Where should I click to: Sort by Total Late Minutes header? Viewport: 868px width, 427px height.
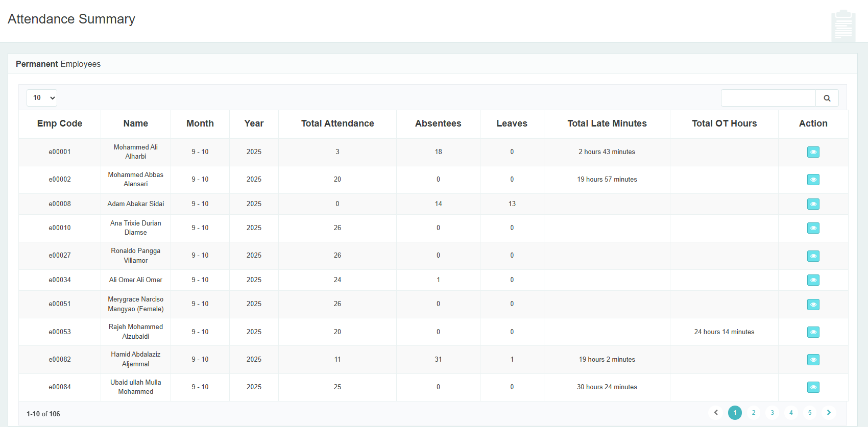pyautogui.click(x=607, y=123)
